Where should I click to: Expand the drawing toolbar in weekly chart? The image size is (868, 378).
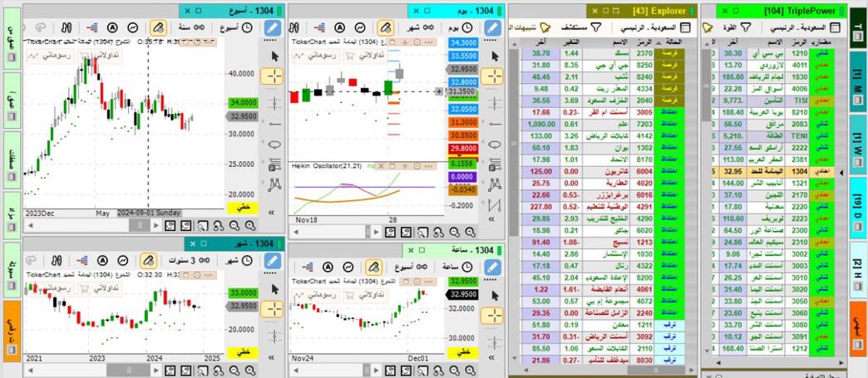pyautogui.click(x=272, y=212)
